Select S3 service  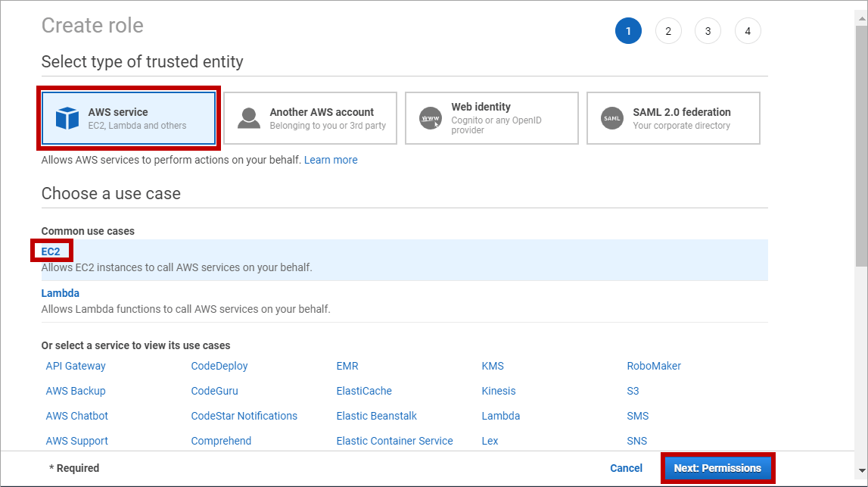pyautogui.click(x=633, y=391)
